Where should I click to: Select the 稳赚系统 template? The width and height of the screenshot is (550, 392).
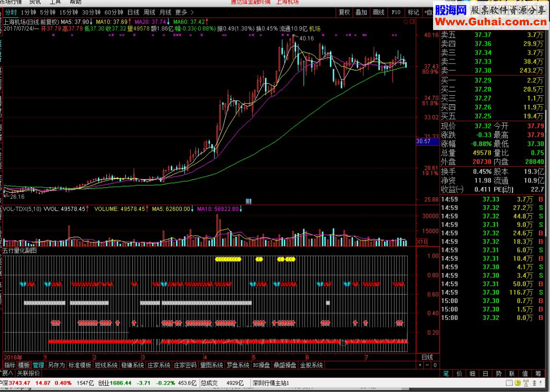pyautogui.click(x=133, y=365)
